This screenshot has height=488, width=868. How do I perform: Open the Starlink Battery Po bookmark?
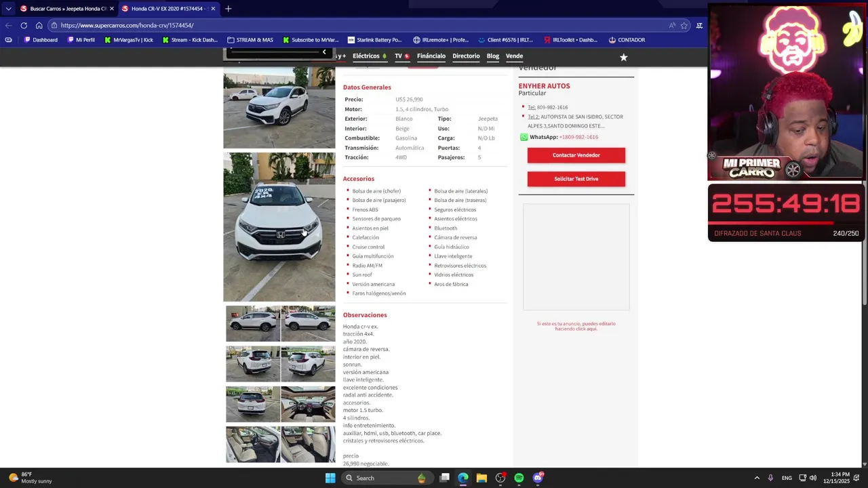click(x=375, y=40)
